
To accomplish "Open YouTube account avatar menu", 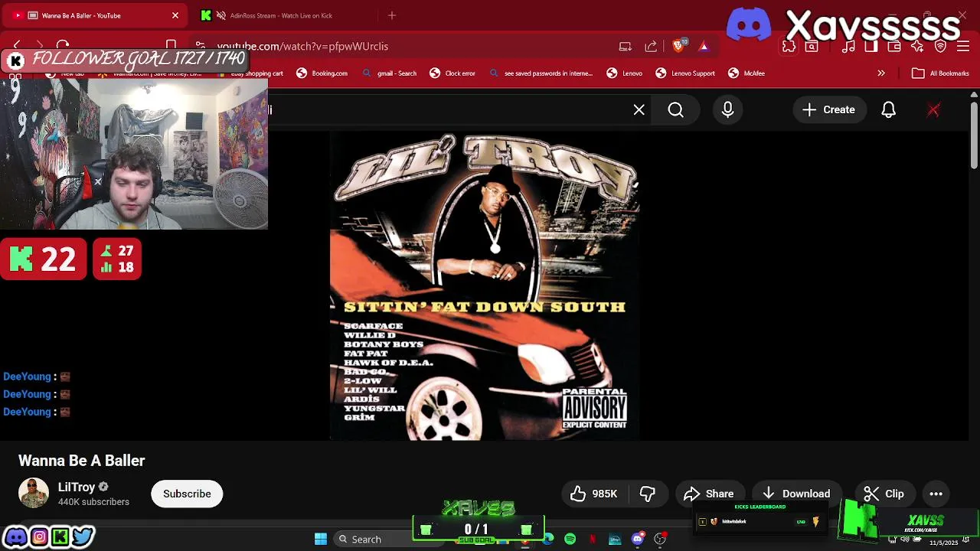I will pos(933,110).
